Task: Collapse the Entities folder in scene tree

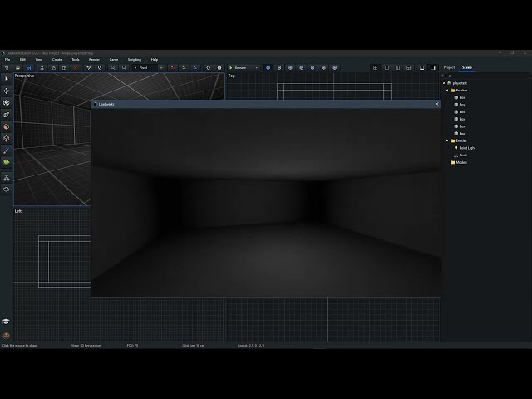Action: coord(447,140)
